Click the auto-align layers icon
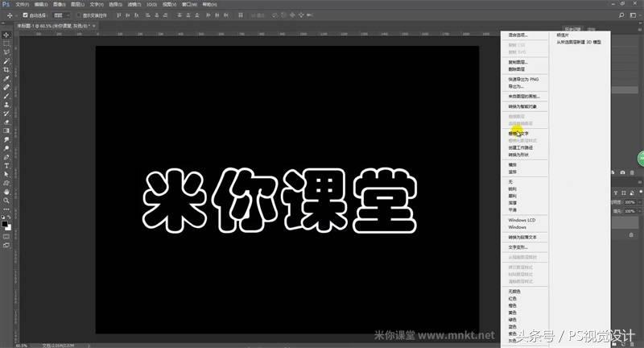Viewport: 644px width, 348px height. [x=241, y=15]
